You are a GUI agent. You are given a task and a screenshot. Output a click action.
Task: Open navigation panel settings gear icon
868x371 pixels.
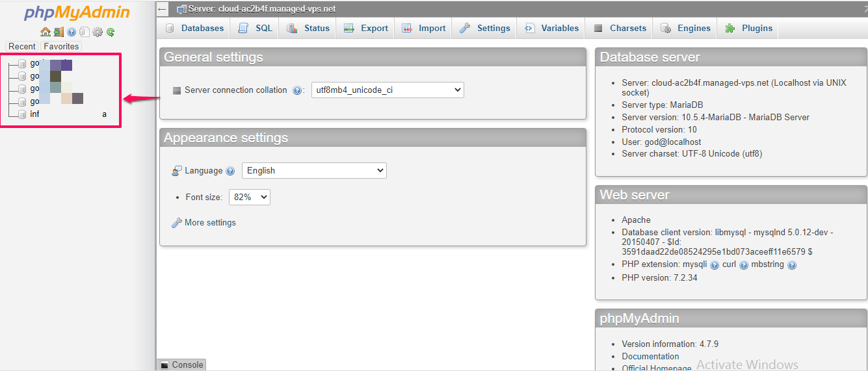98,32
